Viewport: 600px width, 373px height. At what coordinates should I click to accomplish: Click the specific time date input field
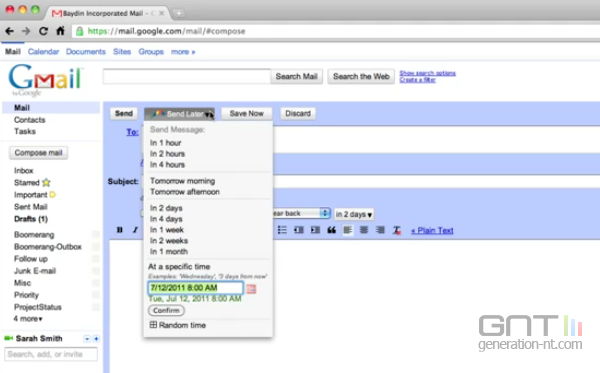(x=196, y=288)
